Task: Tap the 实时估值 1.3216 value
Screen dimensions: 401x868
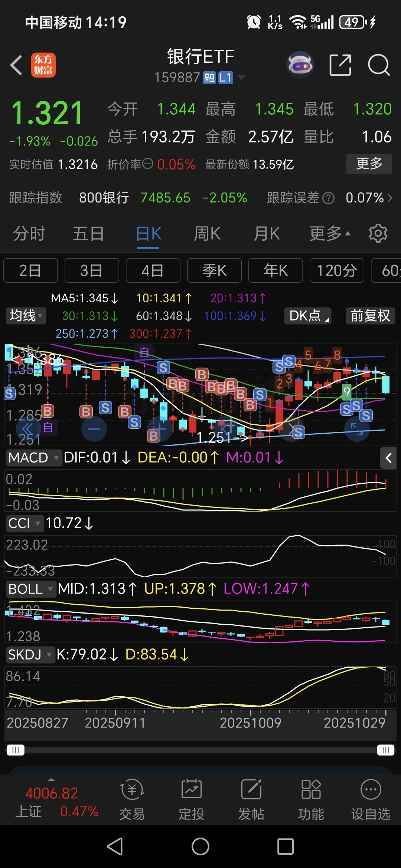Action: [78, 164]
